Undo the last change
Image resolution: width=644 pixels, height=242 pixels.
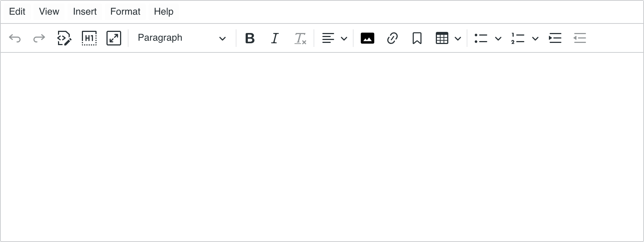[15, 38]
